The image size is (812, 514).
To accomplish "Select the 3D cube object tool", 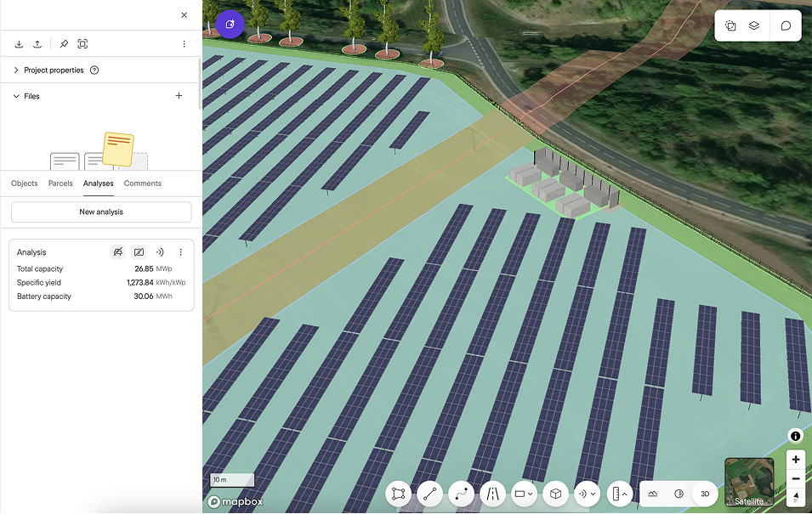I will click(556, 494).
